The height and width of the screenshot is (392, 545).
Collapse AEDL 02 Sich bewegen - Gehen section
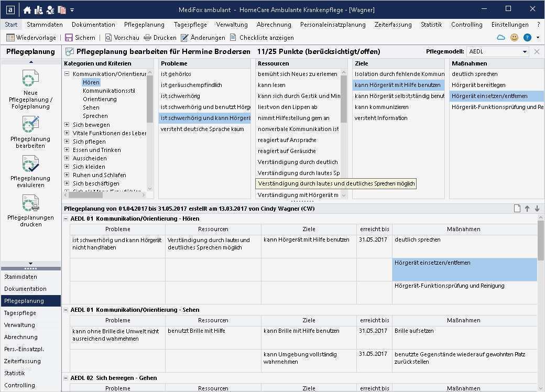click(66, 378)
